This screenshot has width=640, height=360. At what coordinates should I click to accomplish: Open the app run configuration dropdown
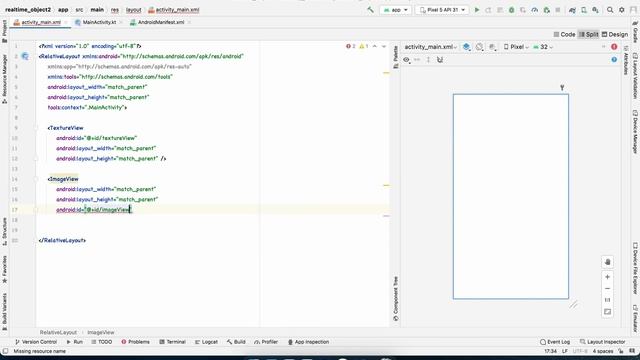[396, 9]
